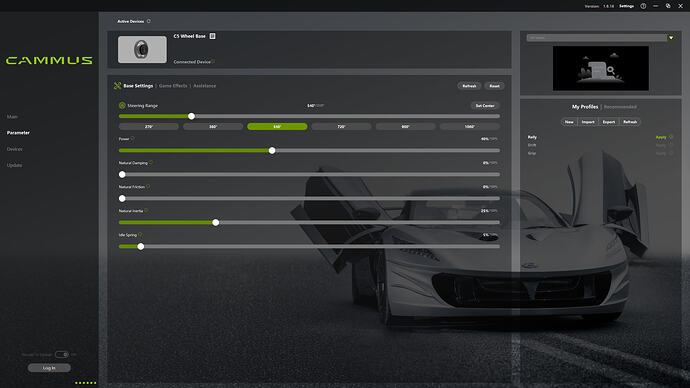
Task: Click the New profile button
Action: click(569, 122)
